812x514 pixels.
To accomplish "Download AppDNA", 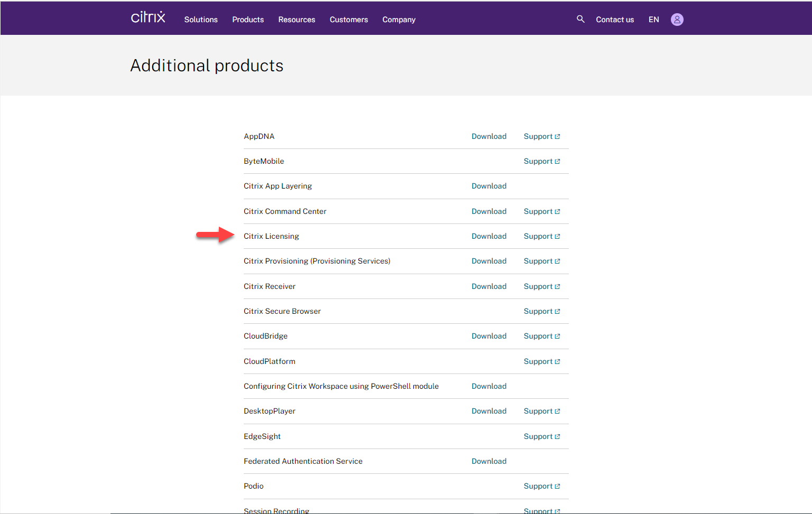I will pyautogui.click(x=489, y=136).
